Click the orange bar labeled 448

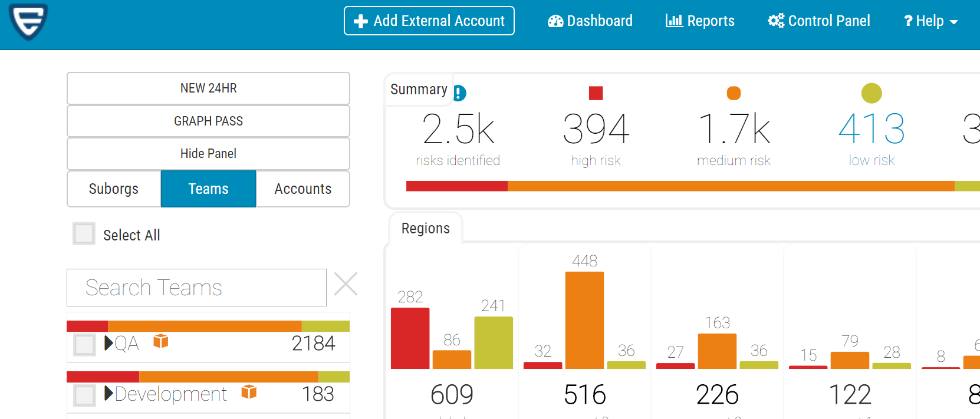(584, 320)
